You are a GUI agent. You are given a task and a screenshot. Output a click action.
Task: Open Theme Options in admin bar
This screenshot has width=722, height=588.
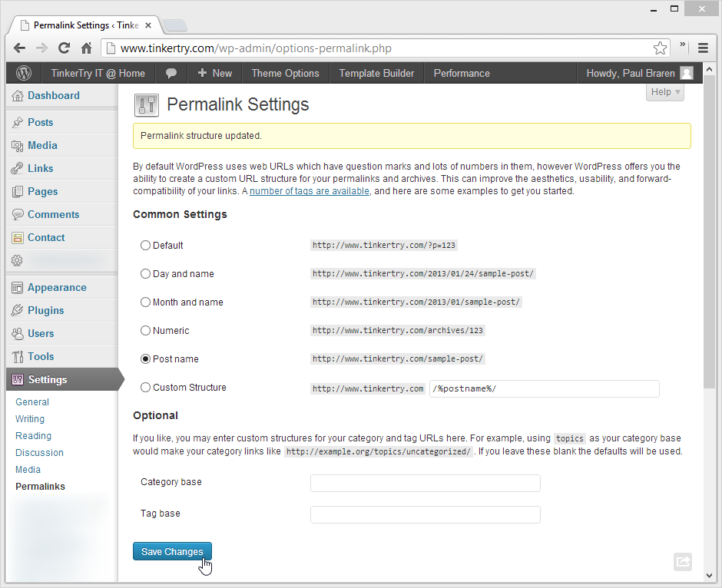tap(285, 73)
